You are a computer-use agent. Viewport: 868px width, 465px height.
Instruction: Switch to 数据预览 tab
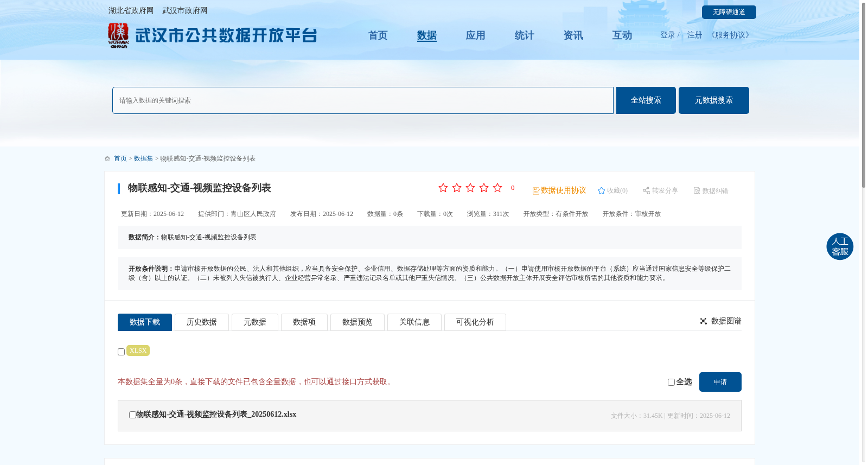358,322
